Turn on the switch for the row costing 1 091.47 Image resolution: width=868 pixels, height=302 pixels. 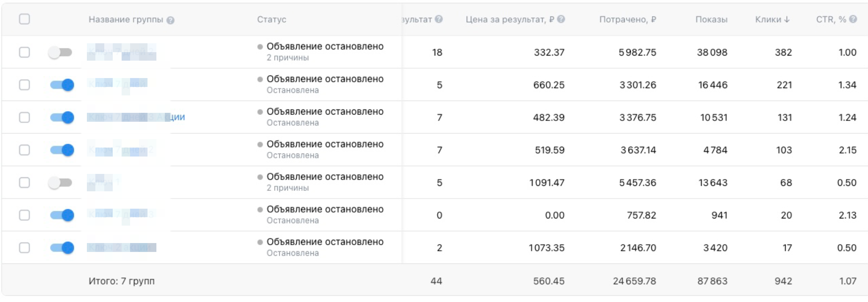[61, 182]
